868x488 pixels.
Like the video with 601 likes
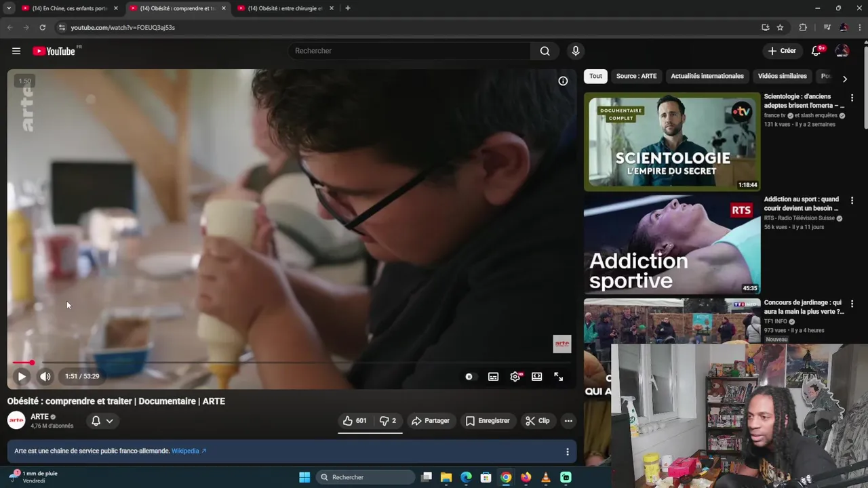click(355, 421)
